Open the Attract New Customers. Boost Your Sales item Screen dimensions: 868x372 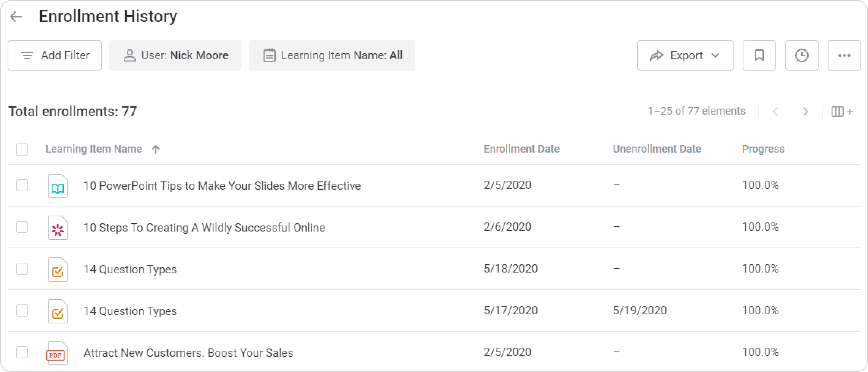coord(188,353)
